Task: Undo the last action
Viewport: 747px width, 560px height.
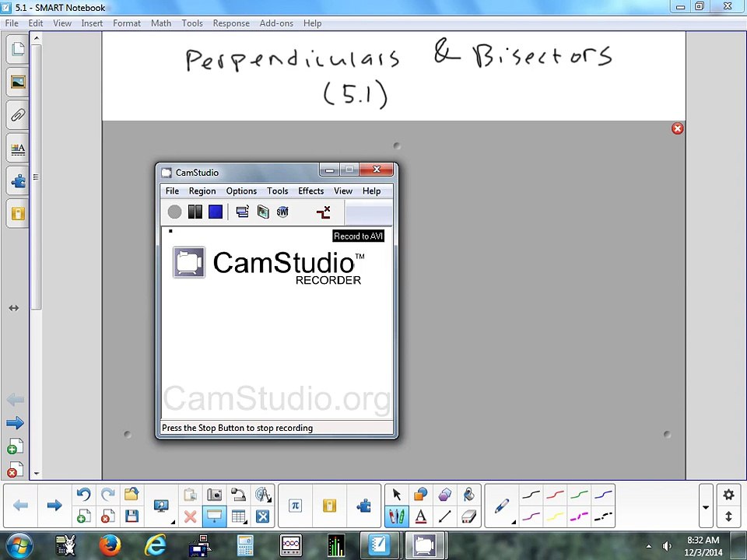Action: click(x=84, y=495)
